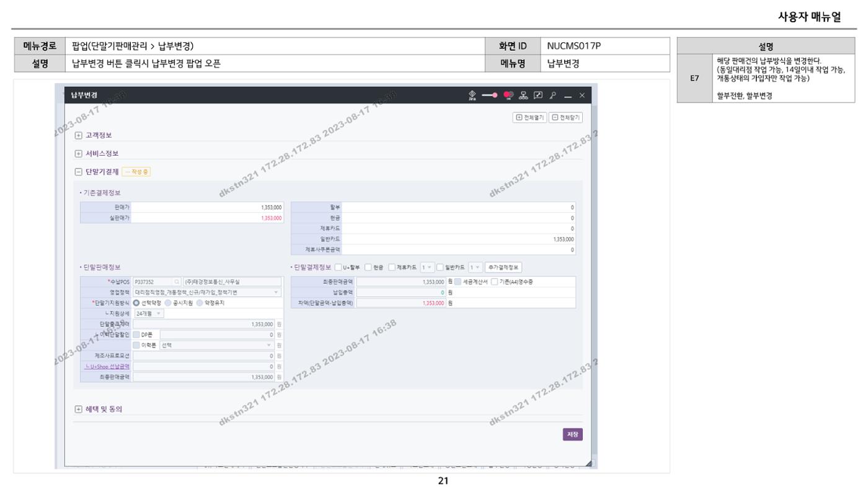Select the 공시지원 radio button
Screen dimensions: 868x489
tap(167, 303)
